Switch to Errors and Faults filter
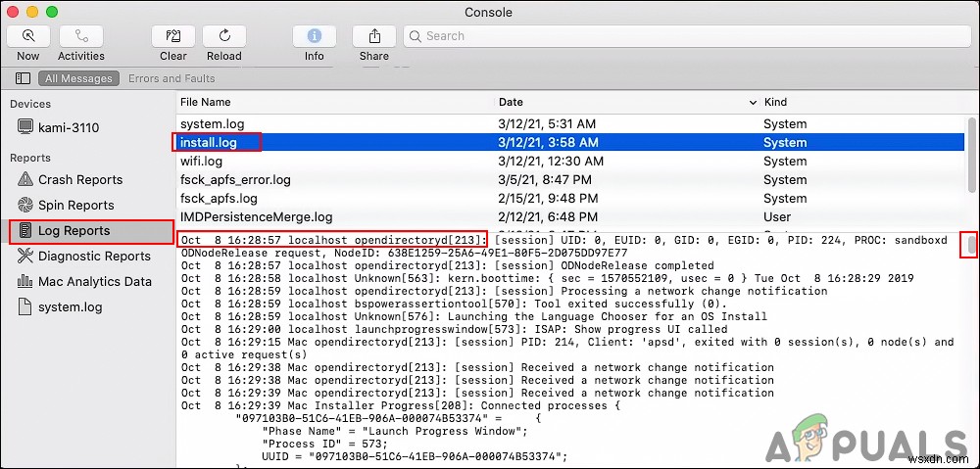 171,78
